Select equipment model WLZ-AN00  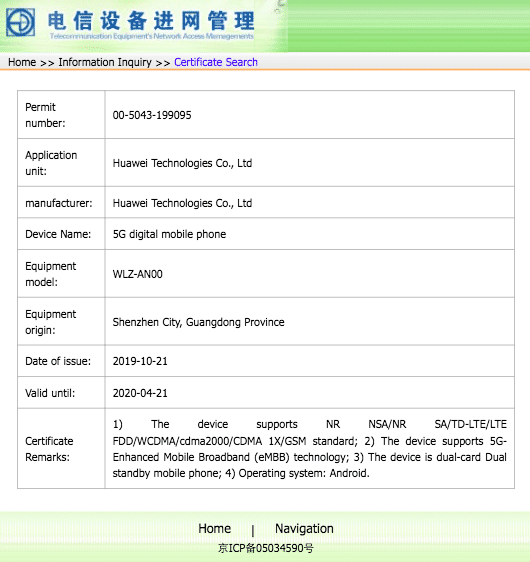[x=138, y=274]
